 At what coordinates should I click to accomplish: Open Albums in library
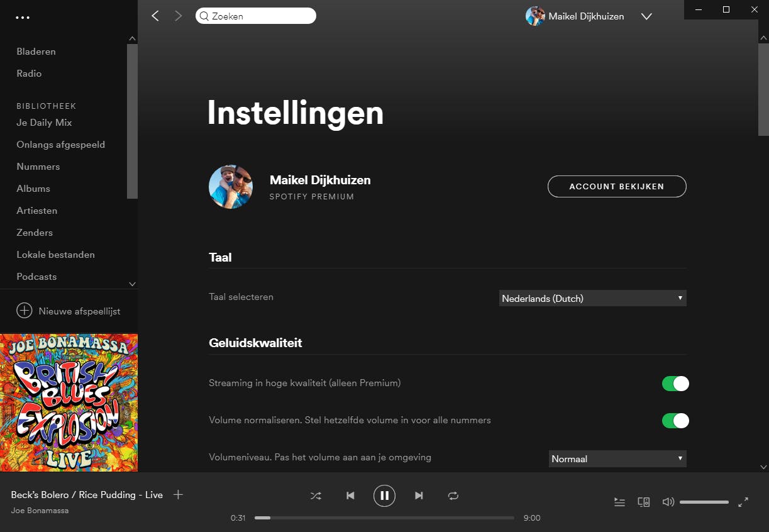pyautogui.click(x=33, y=189)
